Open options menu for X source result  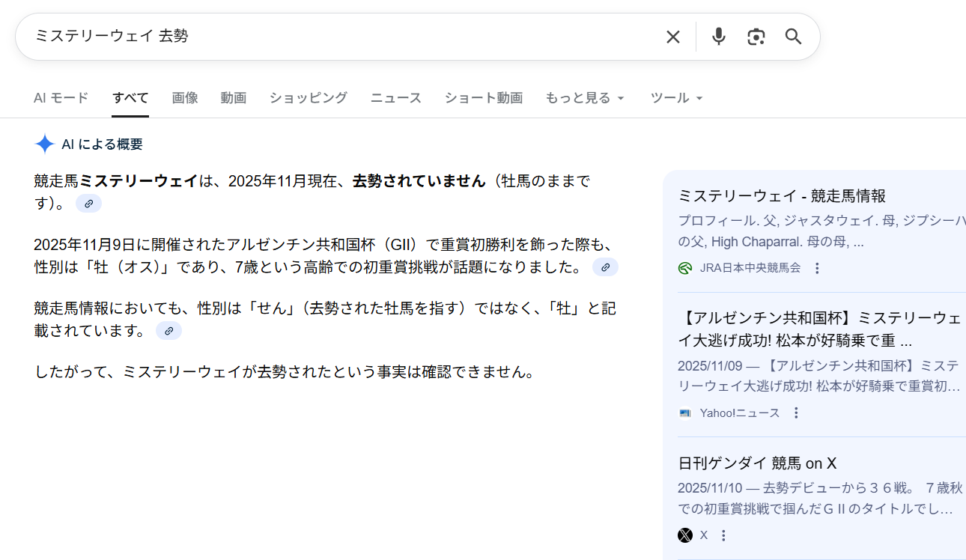(x=723, y=535)
